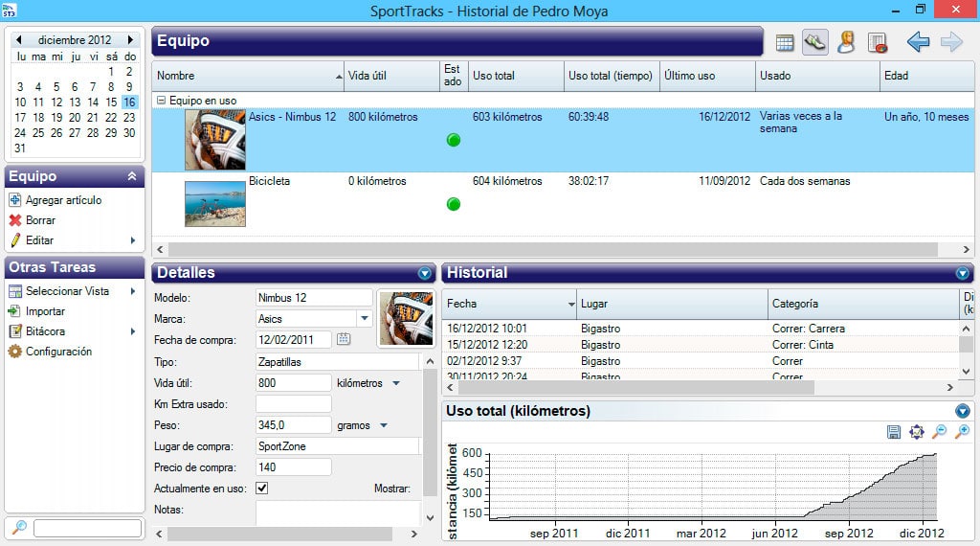
Task: Sort by the Nombre column header
Action: pyautogui.click(x=248, y=76)
